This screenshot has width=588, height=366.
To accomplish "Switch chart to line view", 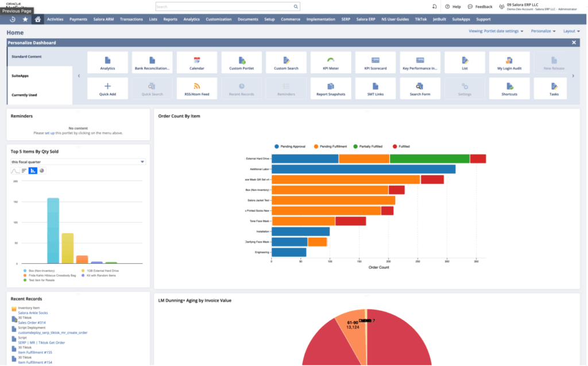I will tap(16, 171).
